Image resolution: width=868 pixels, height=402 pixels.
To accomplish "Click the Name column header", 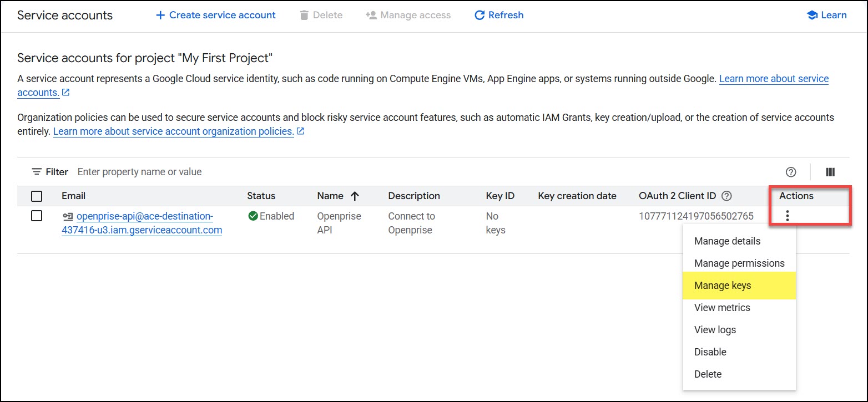I will click(x=330, y=196).
